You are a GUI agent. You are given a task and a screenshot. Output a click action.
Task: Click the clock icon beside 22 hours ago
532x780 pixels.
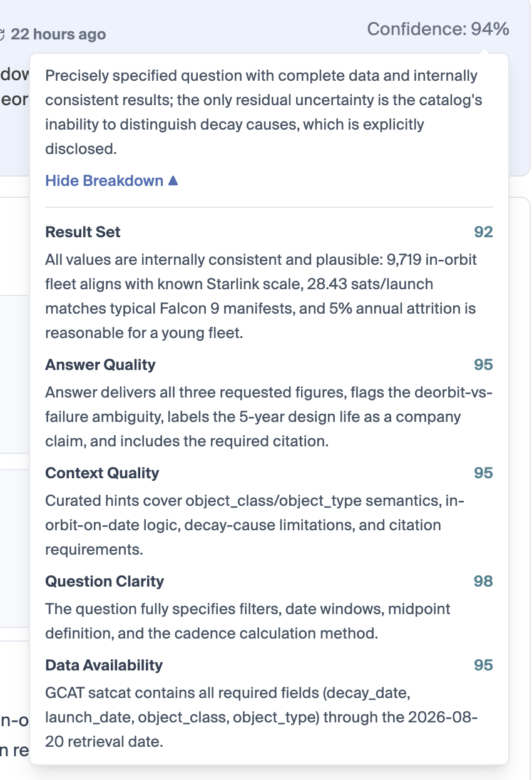click(x=3, y=34)
